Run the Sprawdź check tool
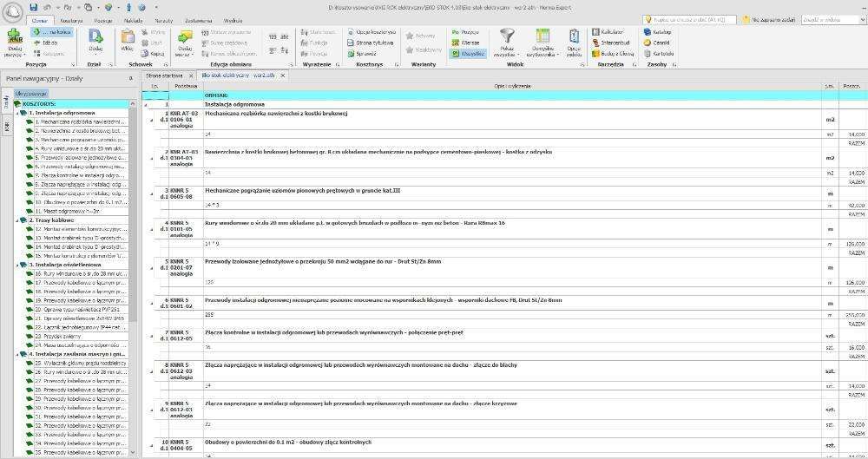This screenshot has height=459, width=868. coord(362,54)
